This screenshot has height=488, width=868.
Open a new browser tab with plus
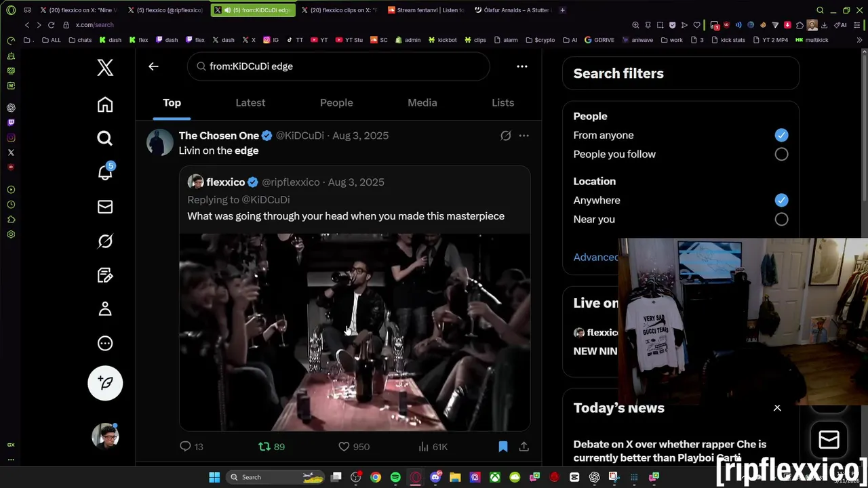(x=563, y=10)
